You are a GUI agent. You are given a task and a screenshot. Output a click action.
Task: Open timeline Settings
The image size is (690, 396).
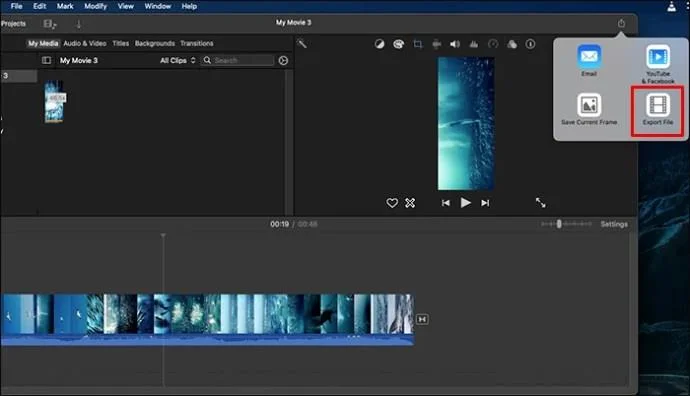tap(614, 224)
